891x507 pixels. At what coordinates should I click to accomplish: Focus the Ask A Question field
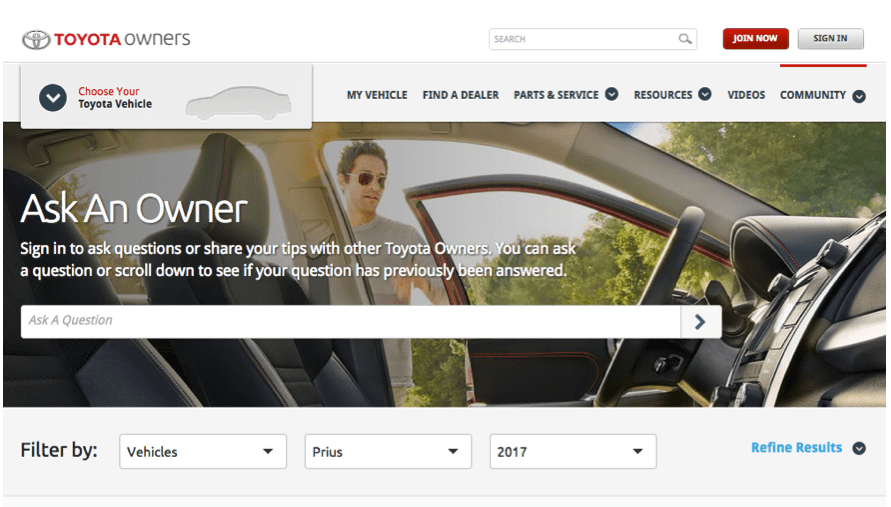[350, 321]
